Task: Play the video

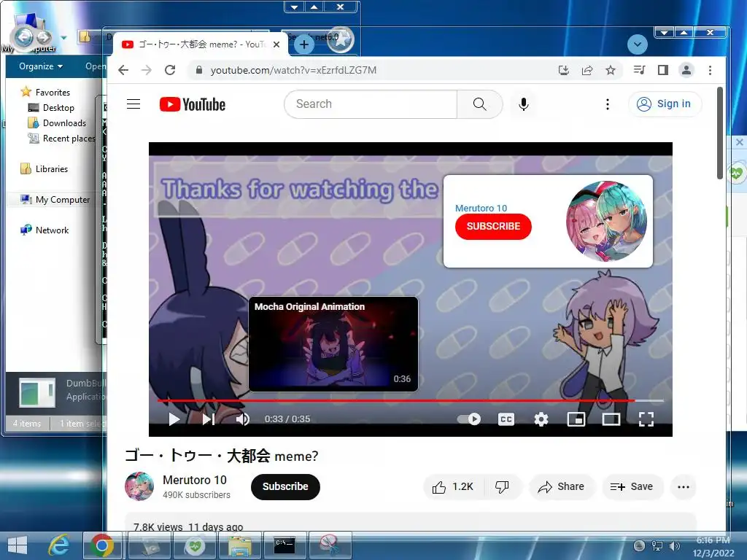Action: [174, 419]
